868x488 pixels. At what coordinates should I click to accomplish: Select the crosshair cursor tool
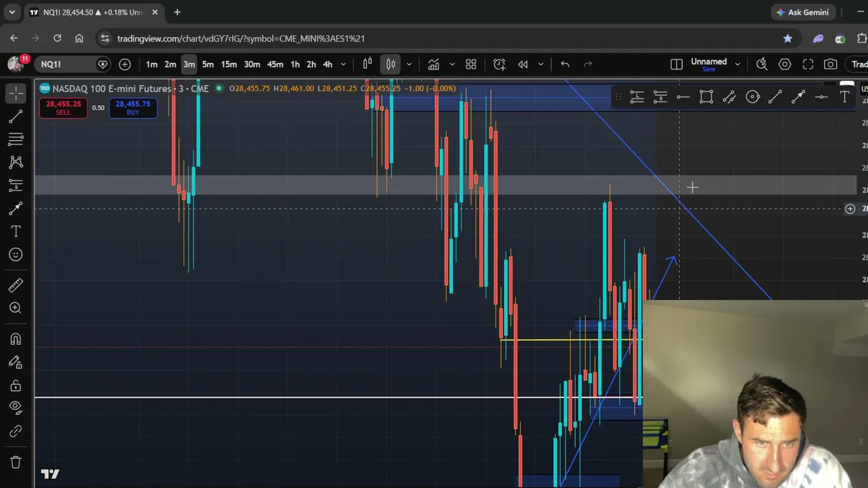point(16,93)
